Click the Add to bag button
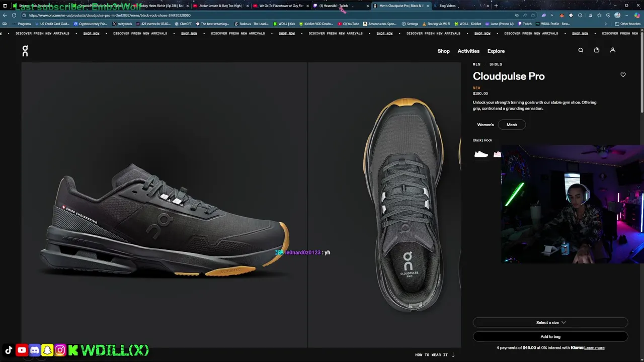The image size is (644, 362). [x=550, y=337]
